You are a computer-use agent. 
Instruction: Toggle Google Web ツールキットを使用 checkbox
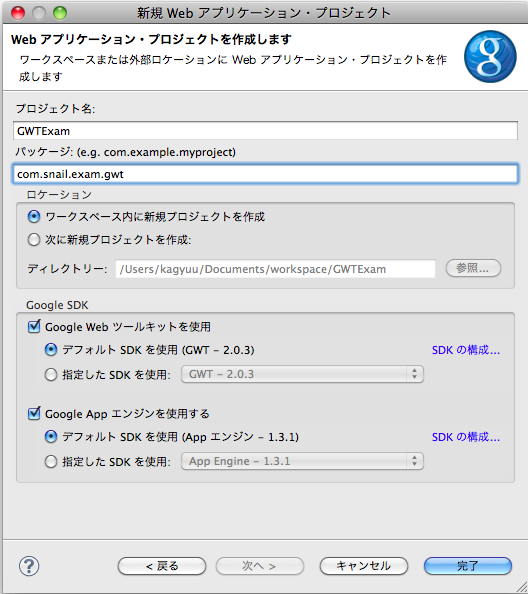pyautogui.click(x=34, y=326)
